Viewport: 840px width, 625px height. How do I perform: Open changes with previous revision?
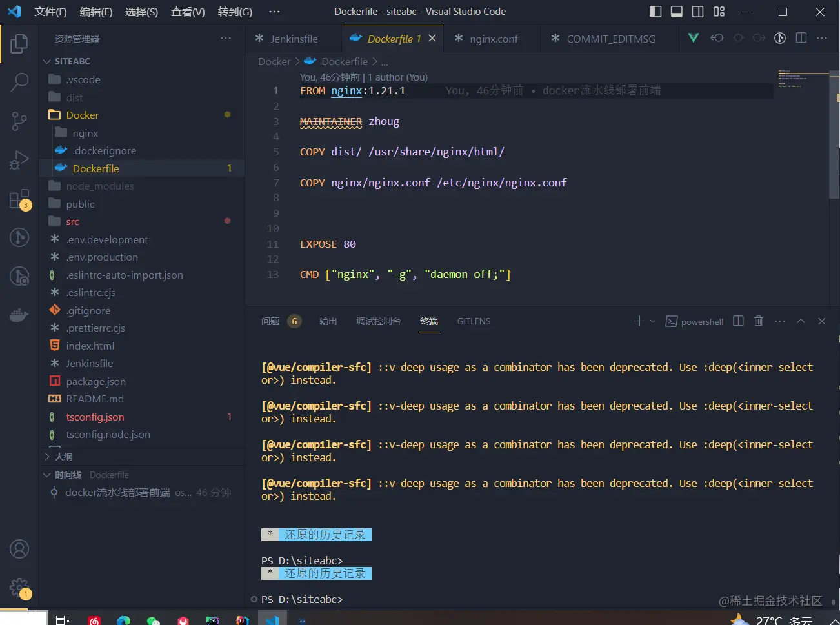pyautogui.click(x=717, y=38)
